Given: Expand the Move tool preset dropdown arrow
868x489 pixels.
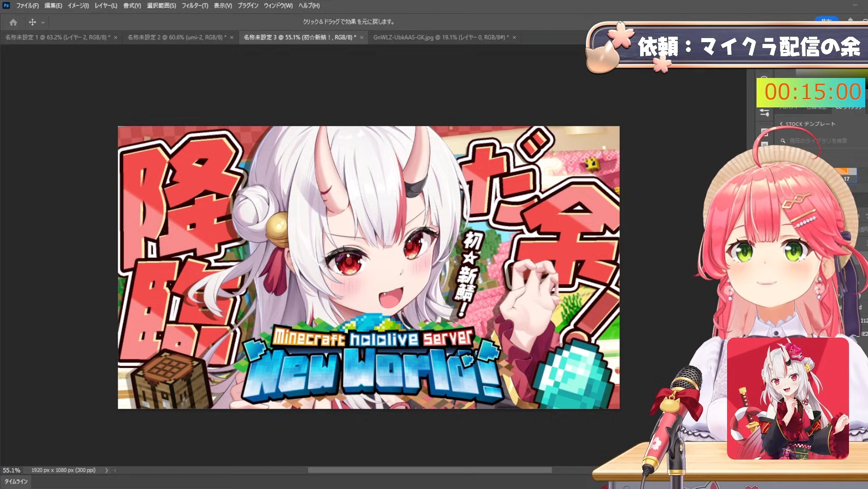Looking at the screenshot, I should (x=43, y=22).
